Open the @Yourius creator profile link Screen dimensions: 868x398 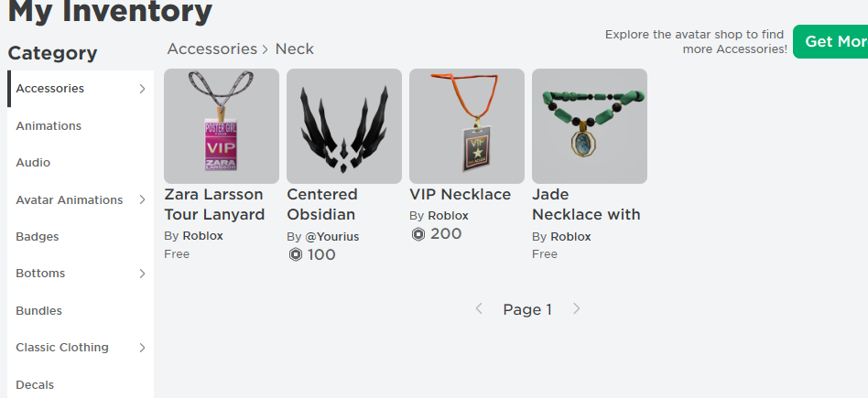[x=331, y=237]
